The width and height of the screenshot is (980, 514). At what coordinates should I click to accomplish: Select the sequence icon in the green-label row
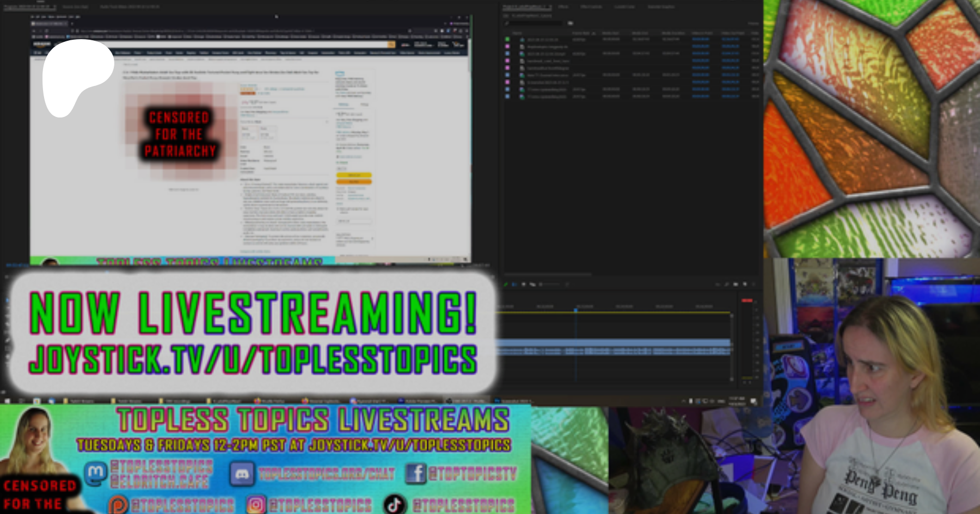coord(522,40)
